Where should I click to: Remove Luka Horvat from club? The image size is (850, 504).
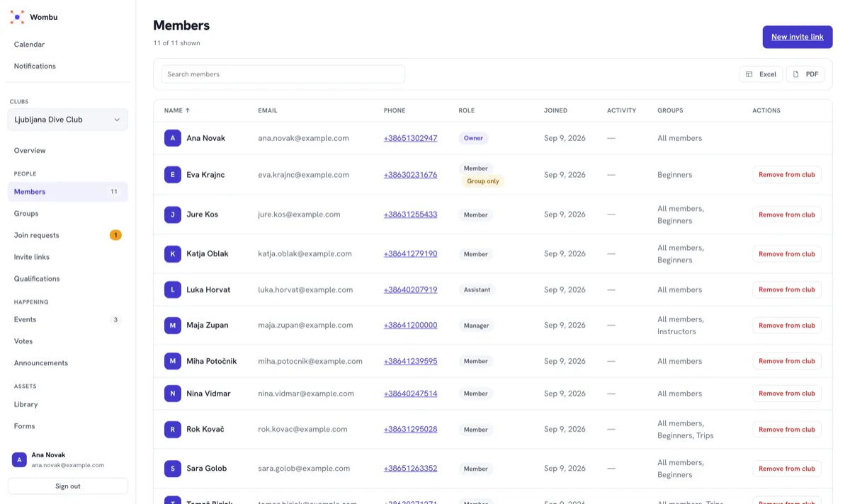click(x=787, y=290)
